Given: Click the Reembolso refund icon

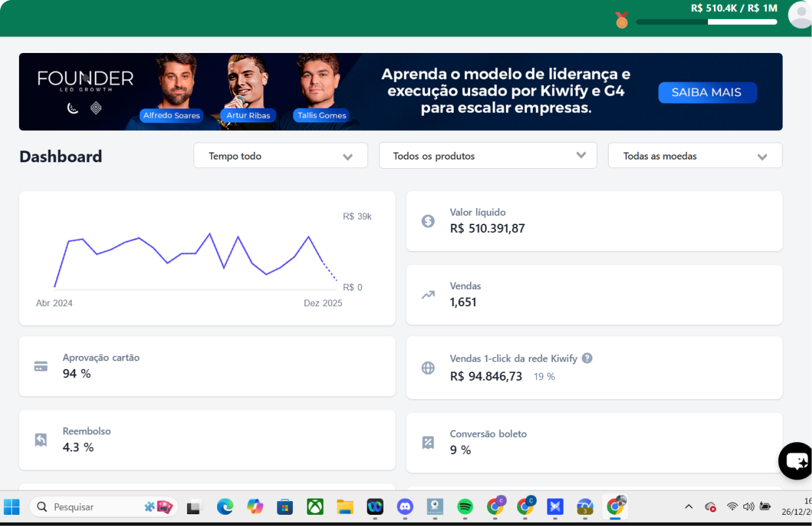Looking at the screenshot, I should pyautogui.click(x=41, y=440).
